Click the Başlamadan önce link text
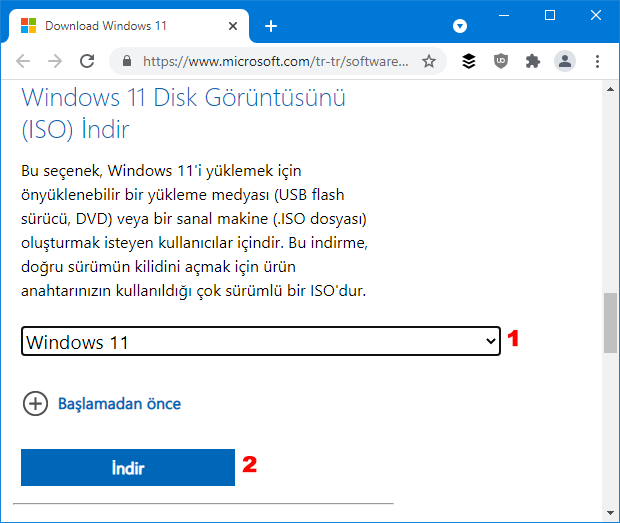The image size is (620, 523). (x=119, y=404)
